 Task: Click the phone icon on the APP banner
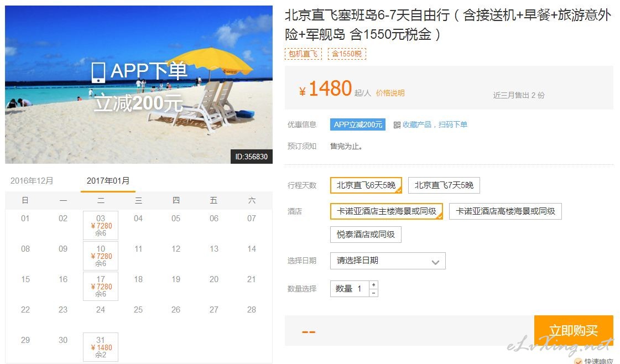(98, 72)
